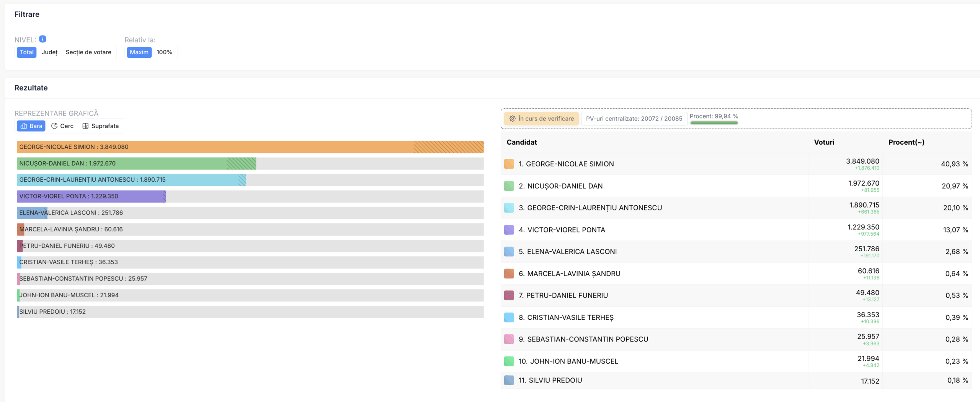
Task: Click the Voturi column header
Action: coord(824,142)
